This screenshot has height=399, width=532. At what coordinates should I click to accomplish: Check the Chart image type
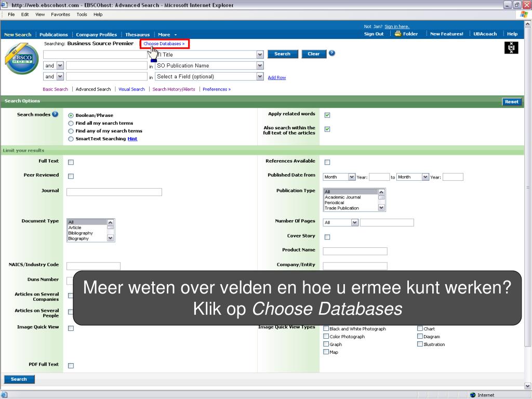tap(420, 328)
